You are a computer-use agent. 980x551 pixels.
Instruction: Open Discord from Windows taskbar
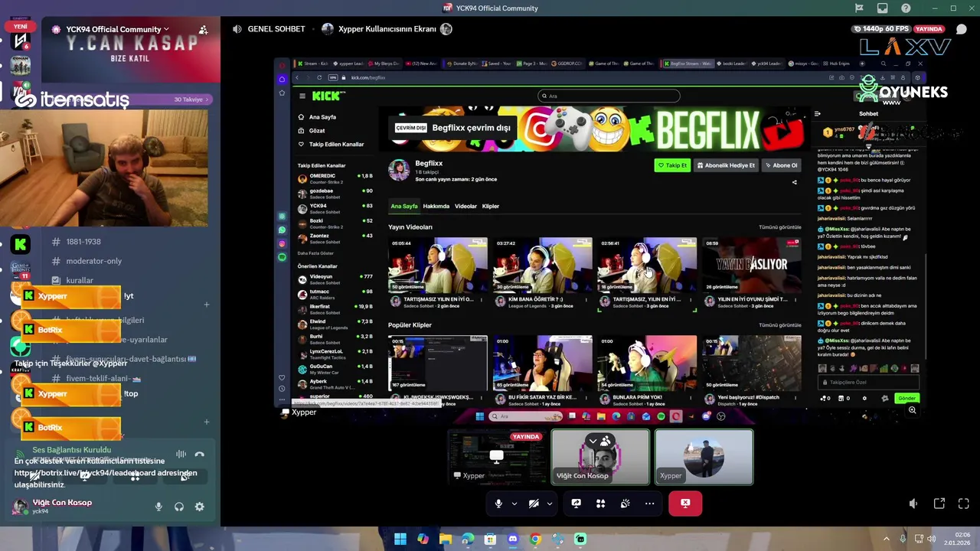[513, 540]
